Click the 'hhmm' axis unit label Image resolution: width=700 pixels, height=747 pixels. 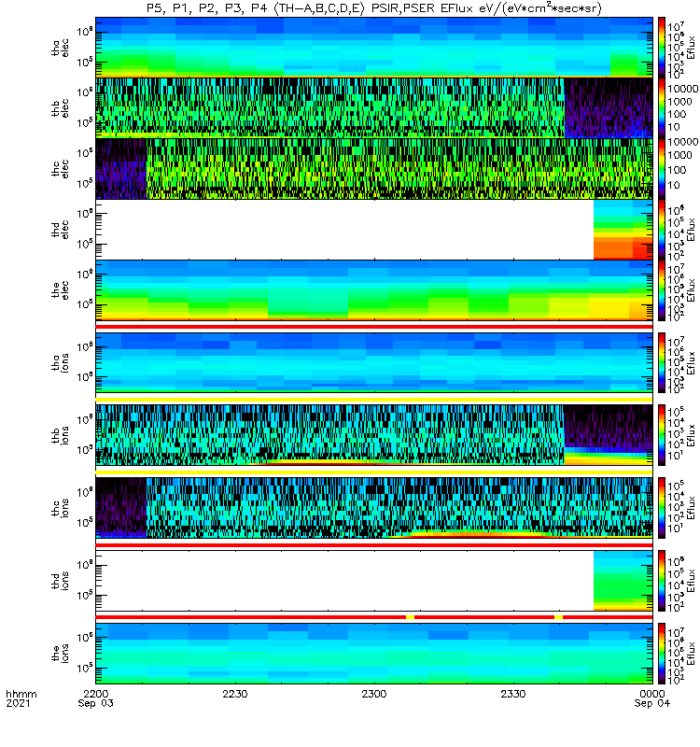pos(21,694)
